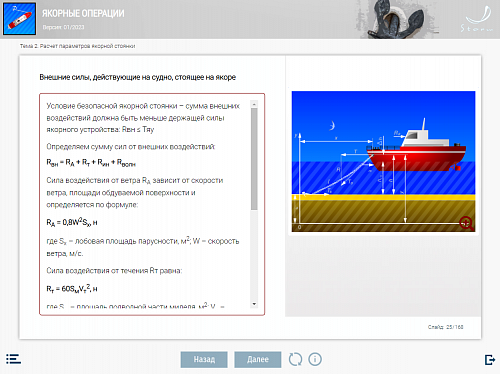Click the text panel scroll down arrow
This screenshot has height=374, width=500.
tap(254, 304)
